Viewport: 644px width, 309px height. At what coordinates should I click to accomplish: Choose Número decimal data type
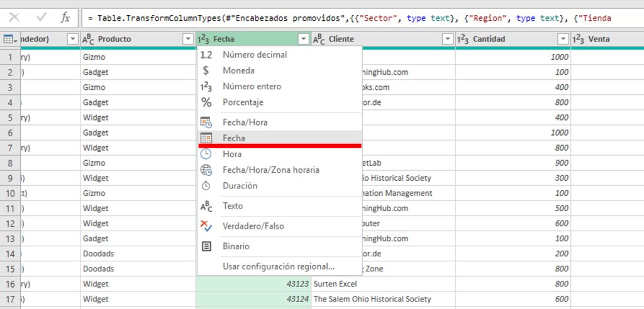tap(280, 55)
